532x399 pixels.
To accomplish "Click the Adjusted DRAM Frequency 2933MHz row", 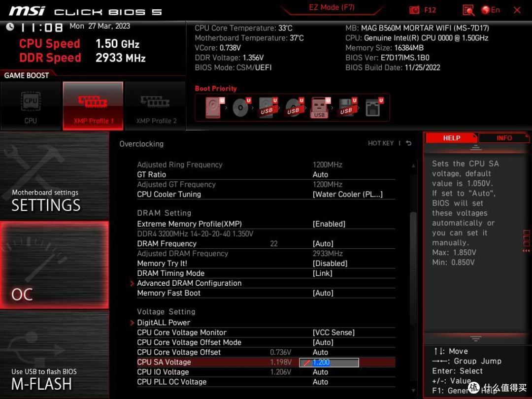I will point(266,254).
